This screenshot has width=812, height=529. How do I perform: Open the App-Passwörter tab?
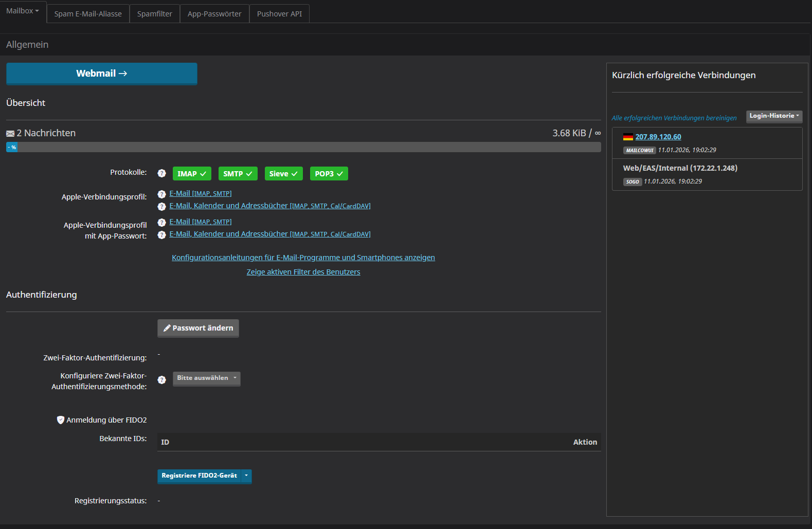214,14
